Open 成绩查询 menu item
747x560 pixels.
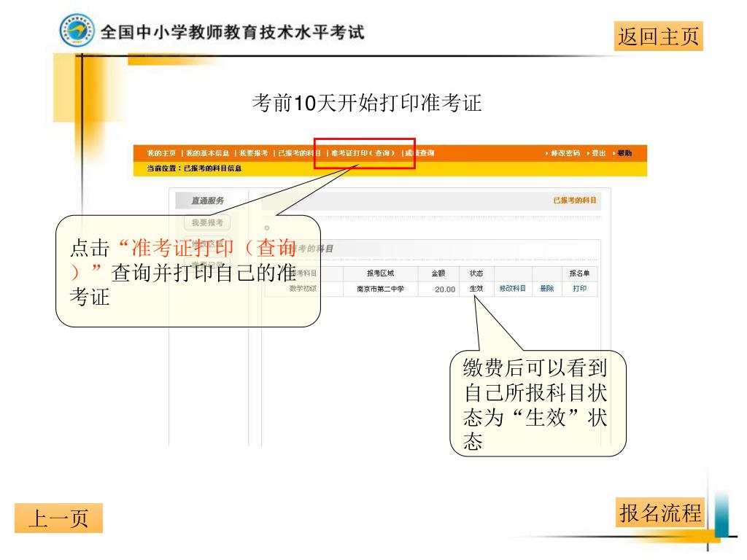pyautogui.click(x=419, y=153)
